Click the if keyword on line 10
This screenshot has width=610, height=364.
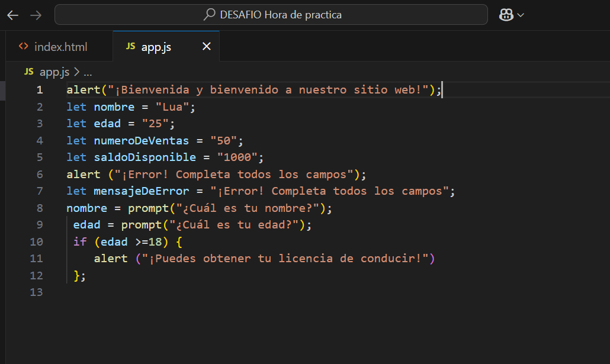click(x=80, y=242)
